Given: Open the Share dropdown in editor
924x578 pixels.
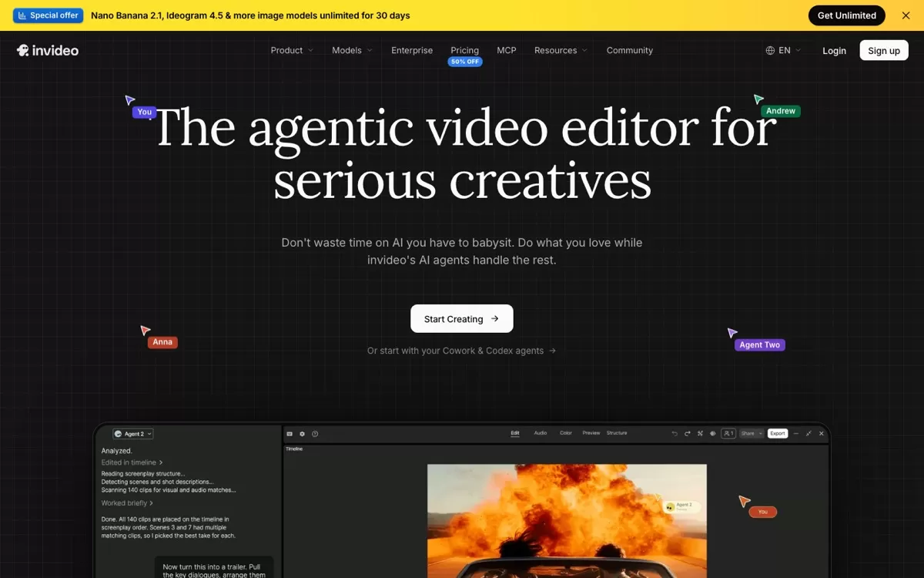Looking at the screenshot, I should 752,434.
